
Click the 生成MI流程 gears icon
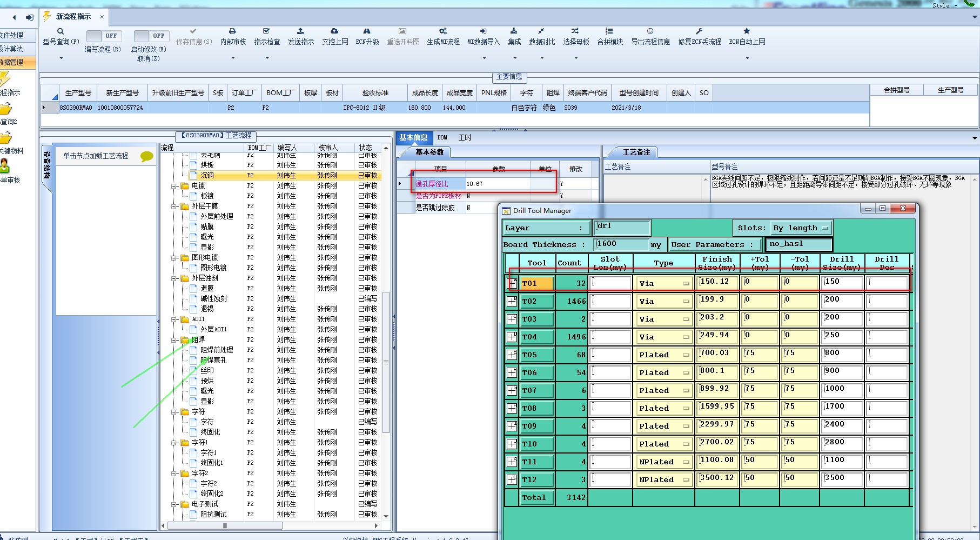(443, 31)
